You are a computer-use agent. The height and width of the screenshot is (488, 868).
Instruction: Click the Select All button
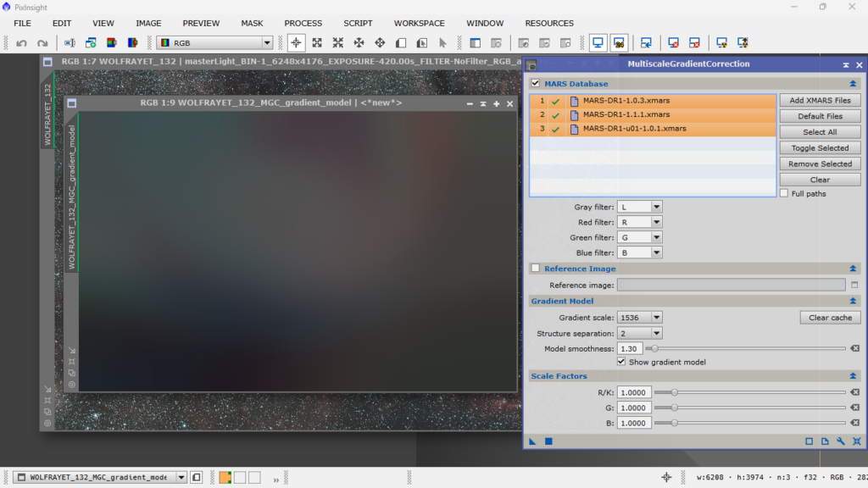[820, 132]
